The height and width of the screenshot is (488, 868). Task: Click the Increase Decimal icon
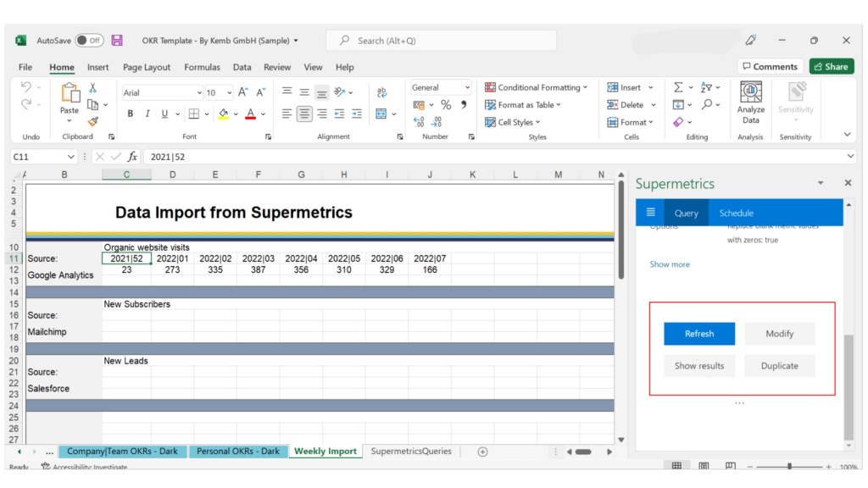419,122
